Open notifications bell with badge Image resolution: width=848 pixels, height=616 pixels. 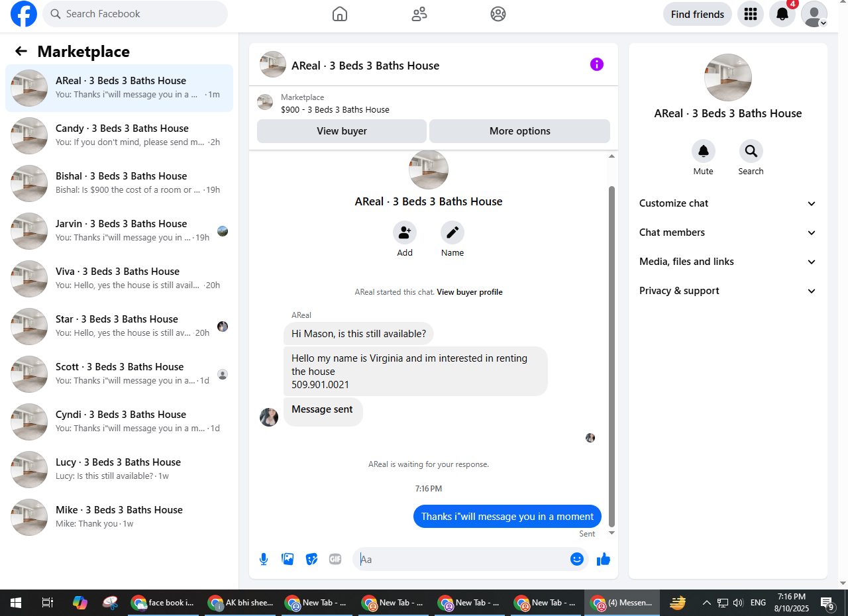782,14
